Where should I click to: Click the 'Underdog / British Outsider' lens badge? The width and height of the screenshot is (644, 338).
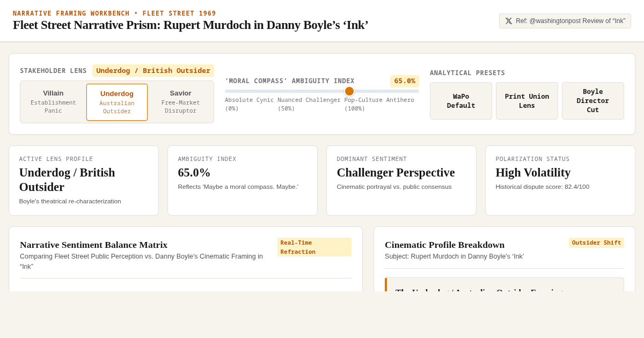coord(153,71)
